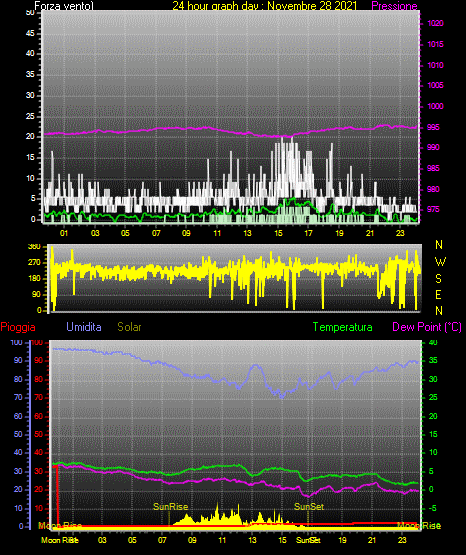
Task: Click the '24 hour graph day : Novembre 28 2021' heading
Action: point(265,6)
